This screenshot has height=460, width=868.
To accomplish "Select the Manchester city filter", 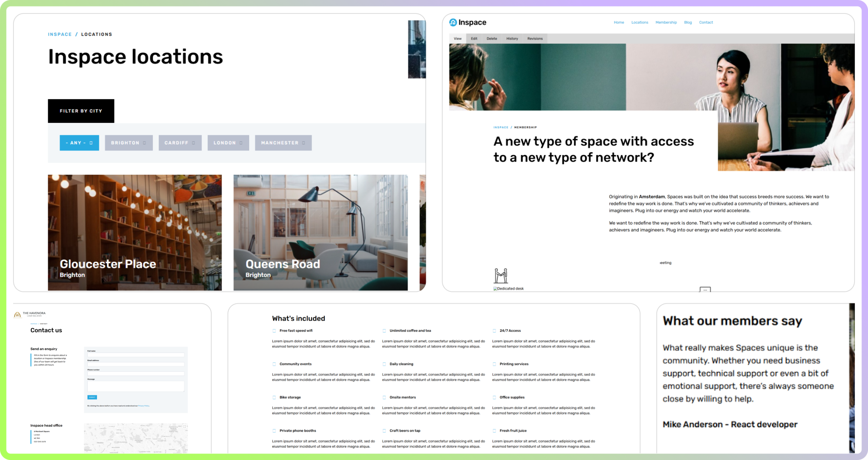I will click(x=283, y=143).
